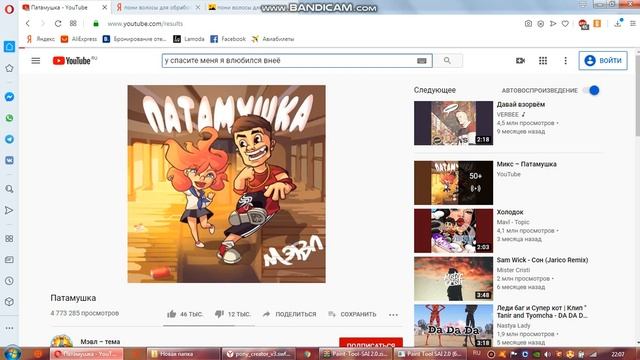Open the Мэвл – тема channel link
The image size is (640, 360).
(x=100, y=342)
